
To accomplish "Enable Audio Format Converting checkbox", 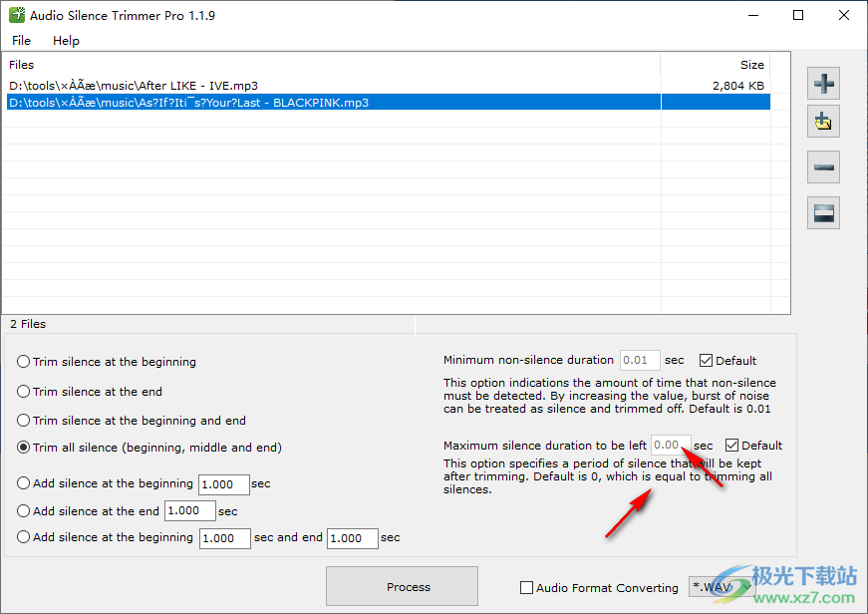I will [527, 588].
